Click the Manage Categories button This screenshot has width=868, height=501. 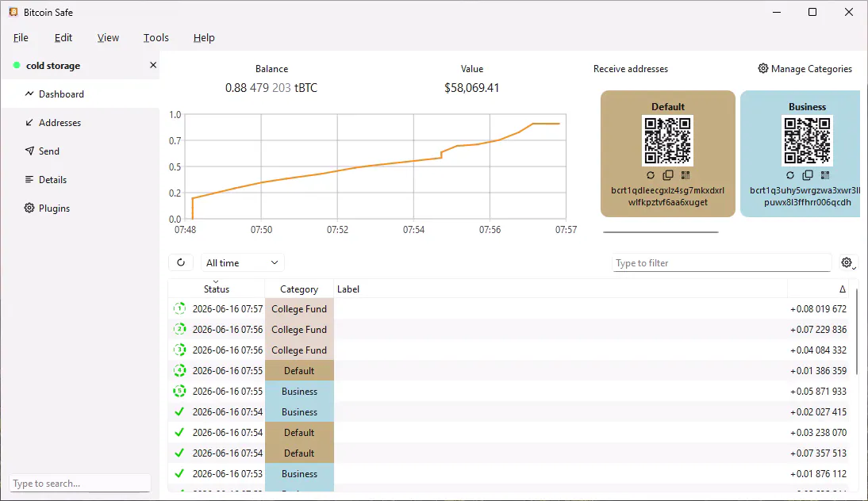(x=805, y=68)
